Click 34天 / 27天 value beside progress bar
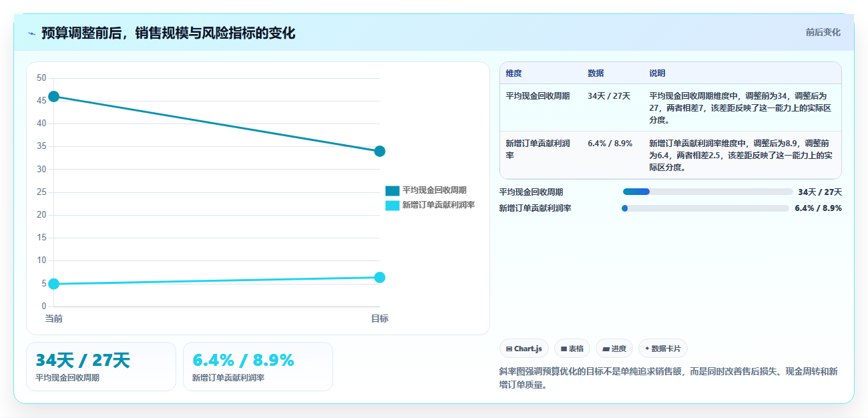The image size is (868, 418). [820, 192]
